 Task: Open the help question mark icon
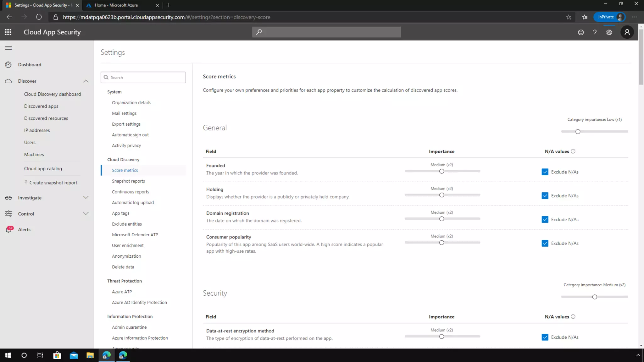[595, 32]
